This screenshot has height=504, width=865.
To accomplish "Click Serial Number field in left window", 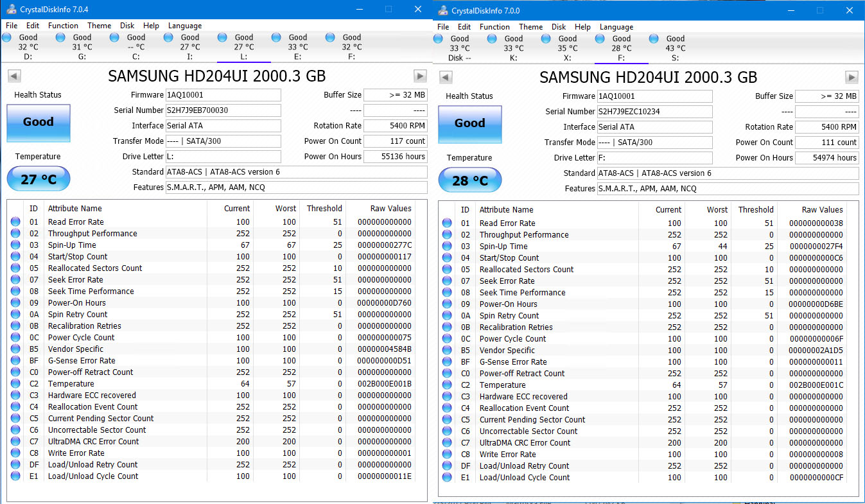I will pos(223,110).
